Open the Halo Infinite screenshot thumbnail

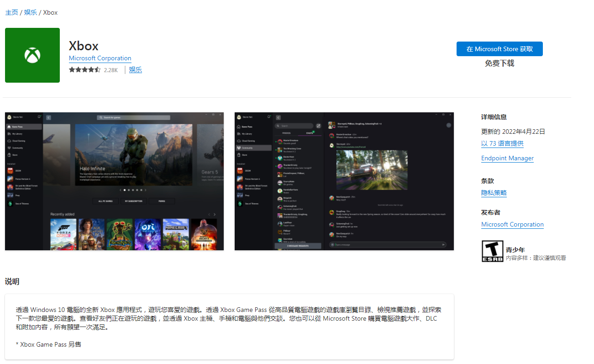pos(114,181)
